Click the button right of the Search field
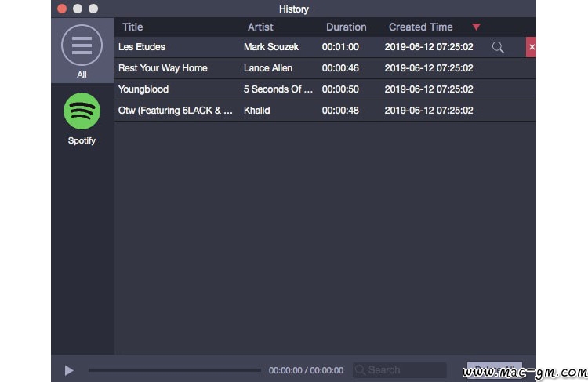Image resolution: width=588 pixels, height=382 pixels. coord(494,370)
